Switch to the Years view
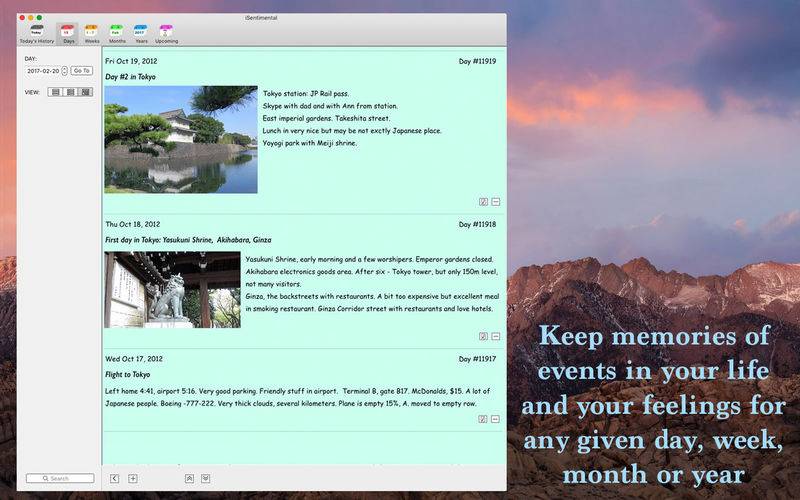The height and width of the screenshot is (500, 800). click(141, 34)
